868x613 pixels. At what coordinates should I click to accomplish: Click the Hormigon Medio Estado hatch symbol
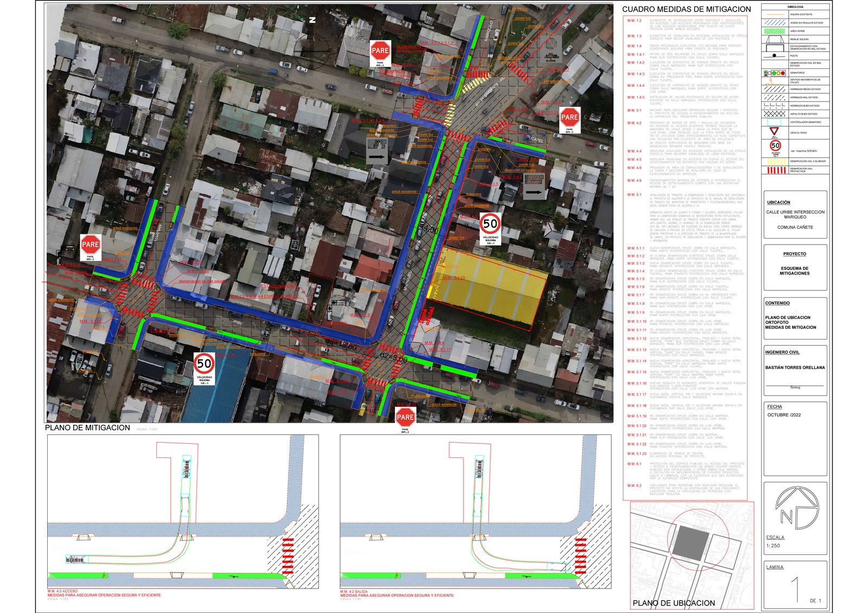tap(775, 89)
